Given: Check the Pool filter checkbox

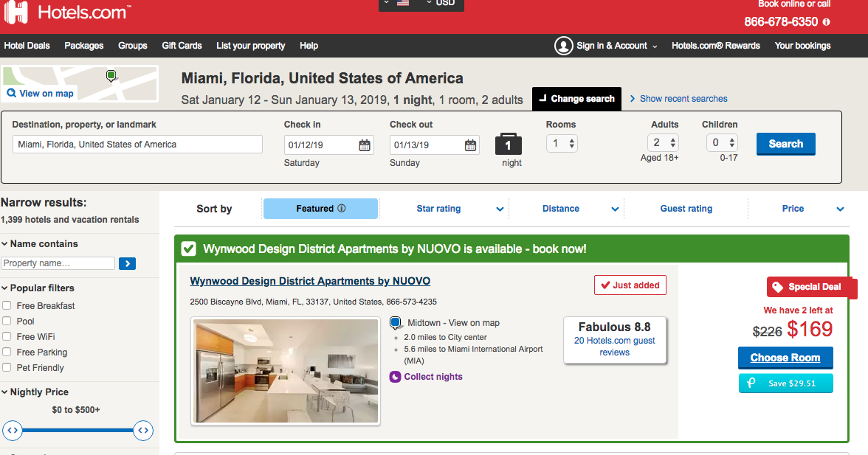Looking at the screenshot, I should [7, 321].
